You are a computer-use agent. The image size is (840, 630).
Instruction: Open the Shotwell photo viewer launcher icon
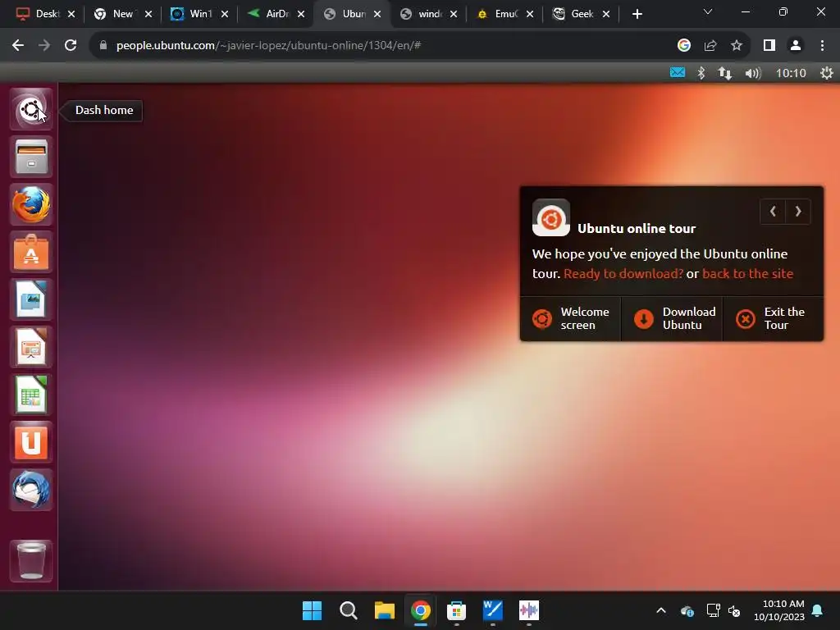coord(31,299)
